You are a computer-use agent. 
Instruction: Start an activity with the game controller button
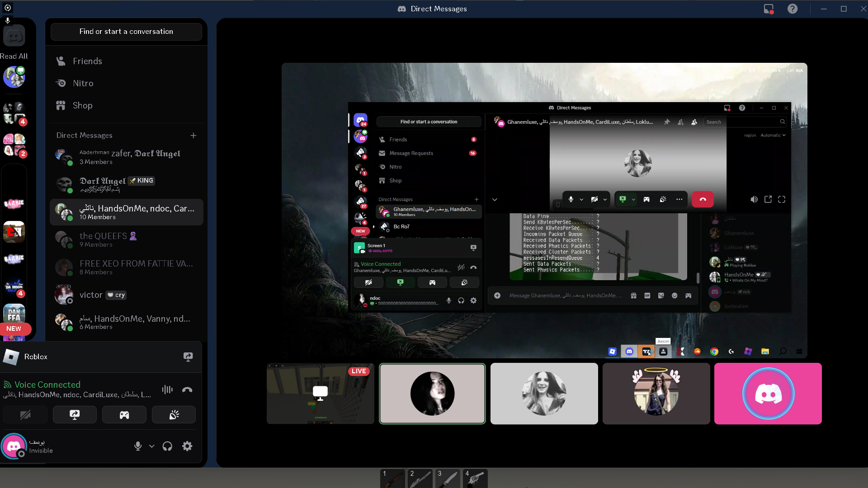pyautogui.click(x=124, y=415)
